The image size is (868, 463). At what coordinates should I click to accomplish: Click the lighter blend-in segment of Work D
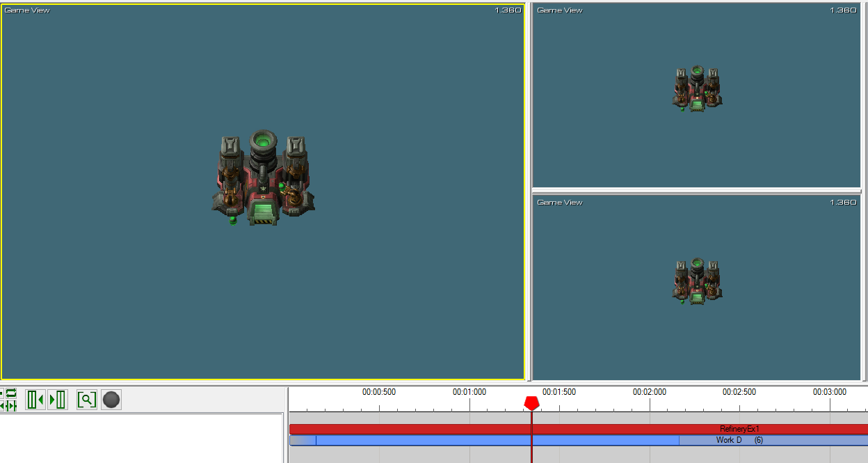point(303,440)
